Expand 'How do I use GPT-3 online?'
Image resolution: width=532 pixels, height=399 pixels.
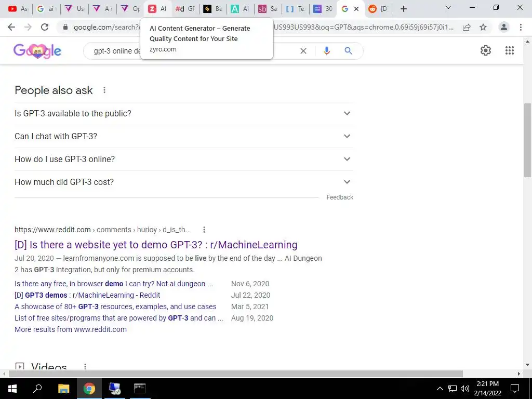(184, 159)
